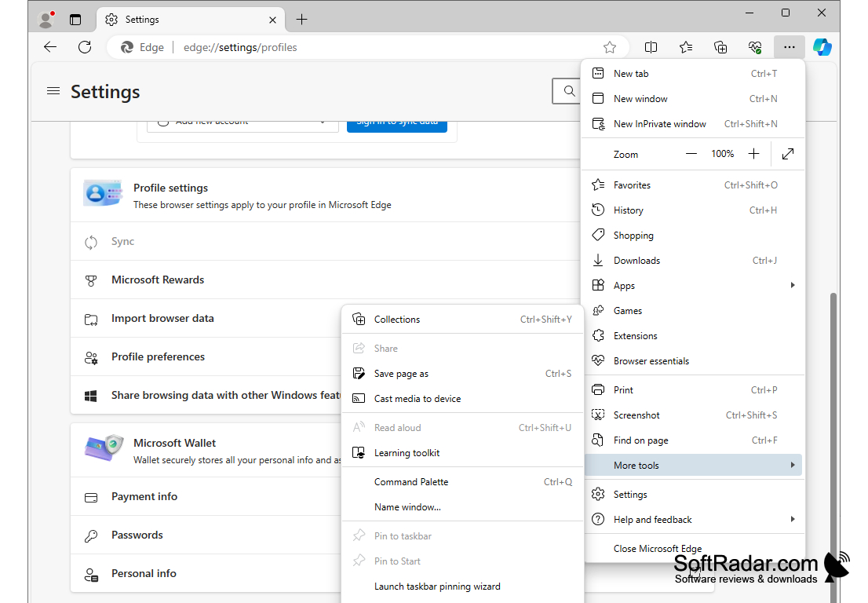Select Print from the menu
The width and height of the screenshot is (868, 603).
693,389
